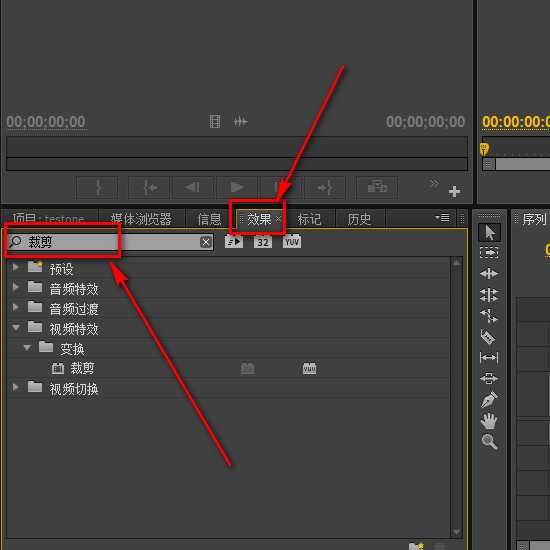Expand the 预设 folder
This screenshot has height=550, width=550.
[x=15, y=267]
